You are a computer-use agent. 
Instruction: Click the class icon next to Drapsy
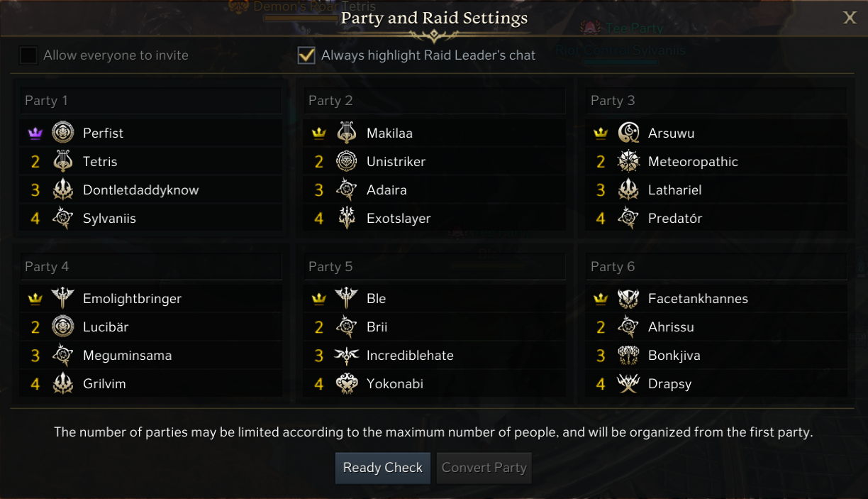point(628,383)
